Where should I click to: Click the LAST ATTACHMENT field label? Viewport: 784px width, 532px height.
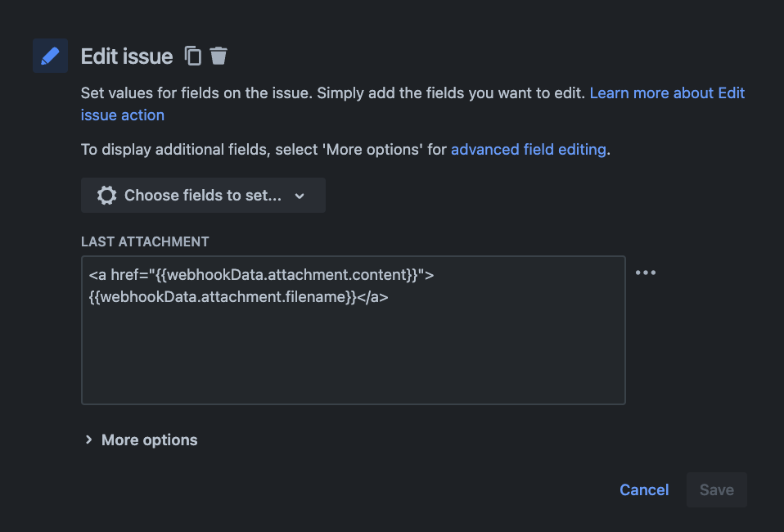coord(145,241)
